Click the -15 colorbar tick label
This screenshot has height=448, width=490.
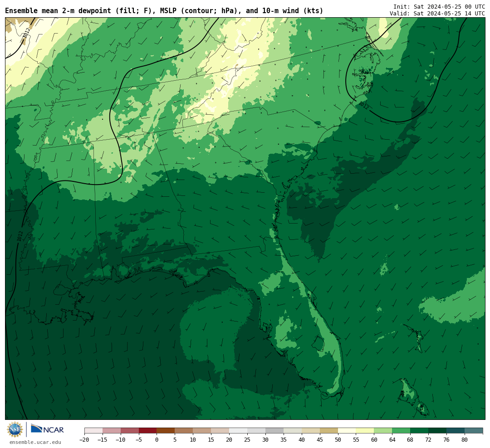[x=103, y=440]
